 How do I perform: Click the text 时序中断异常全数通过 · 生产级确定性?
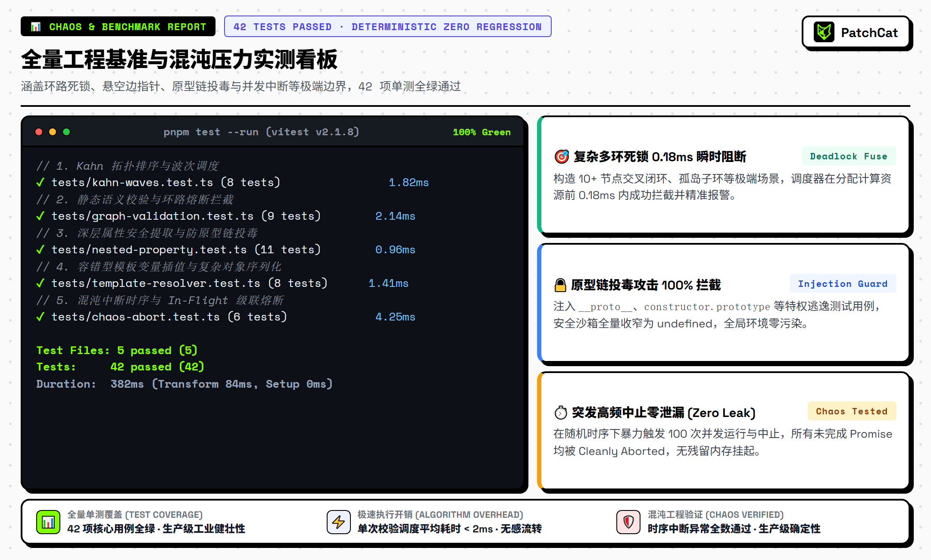point(734,529)
